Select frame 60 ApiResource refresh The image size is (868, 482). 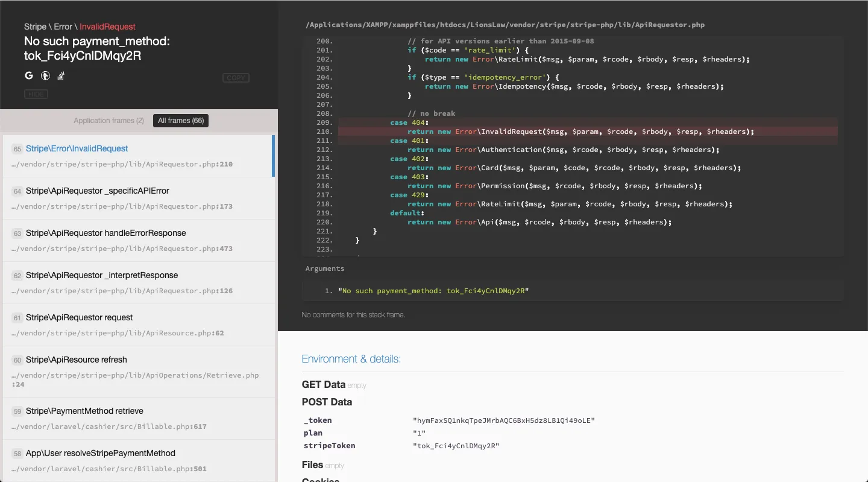pos(139,371)
